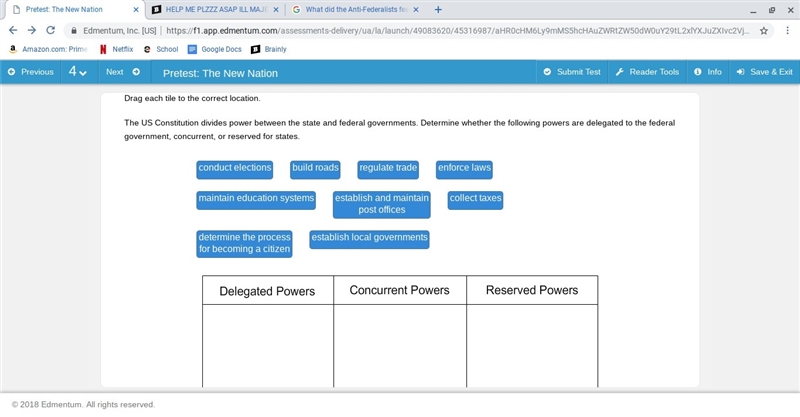Click the Delegated Powers column header
The width and height of the screenshot is (800, 417).
[267, 291]
